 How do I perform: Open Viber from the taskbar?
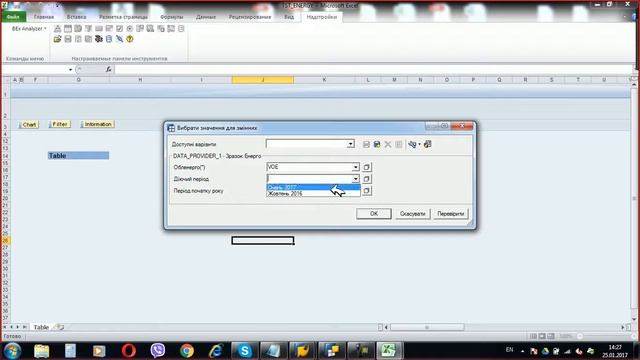click(158, 351)
